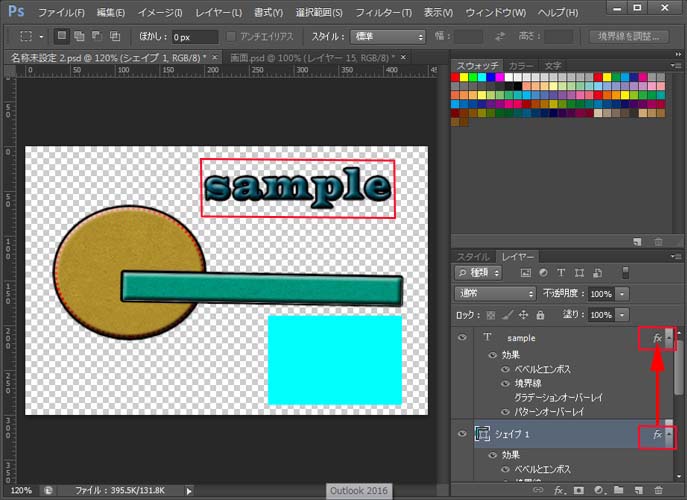The image size is (687, 500).
Task: Click the 境界線を調整 button
Action: [x=629, y=36]
